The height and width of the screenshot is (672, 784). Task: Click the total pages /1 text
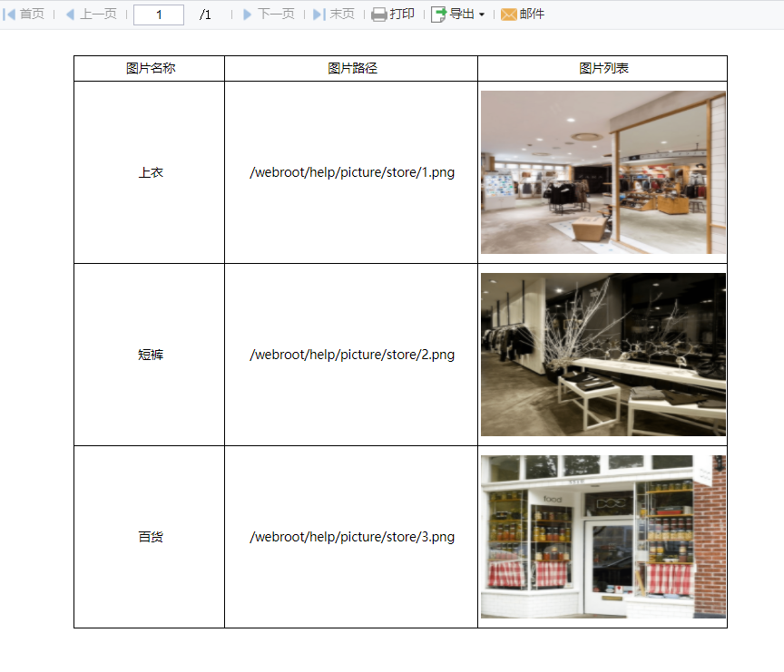point(205,15)
